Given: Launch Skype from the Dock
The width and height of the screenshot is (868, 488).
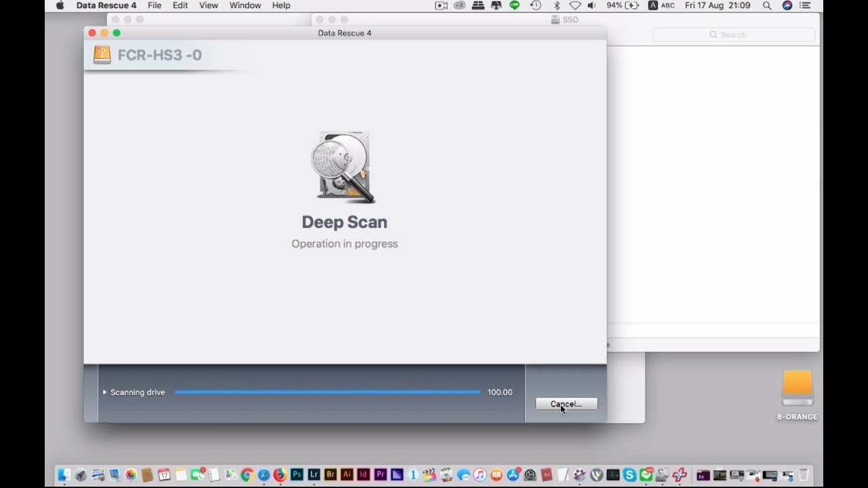Looking at the screenshot, I should (629, 475).
